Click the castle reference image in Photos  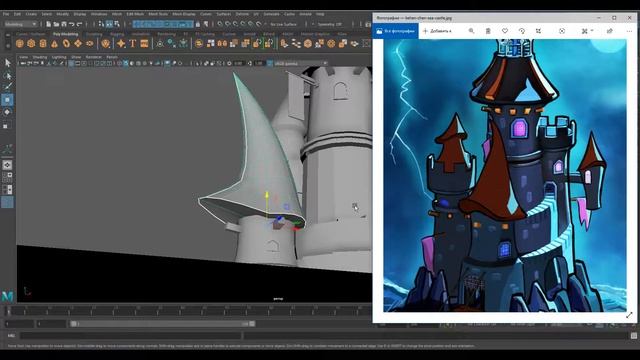coord(505,176)
